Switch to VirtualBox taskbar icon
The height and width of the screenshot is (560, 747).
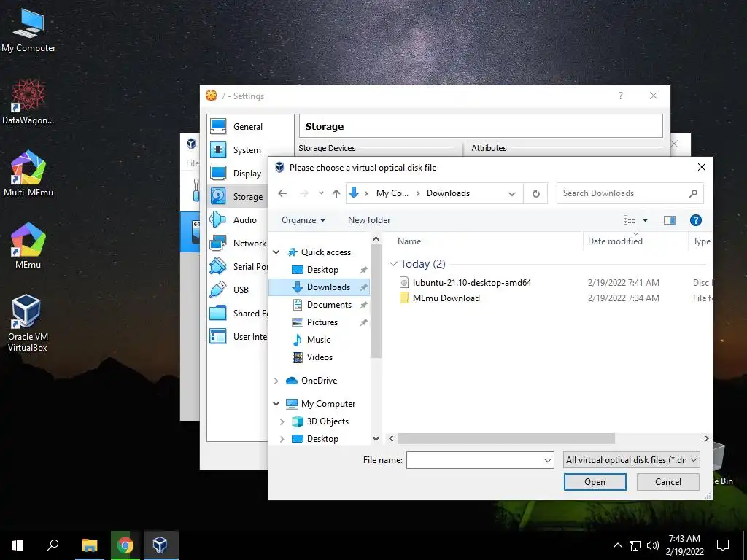click(x=160, y=545)
